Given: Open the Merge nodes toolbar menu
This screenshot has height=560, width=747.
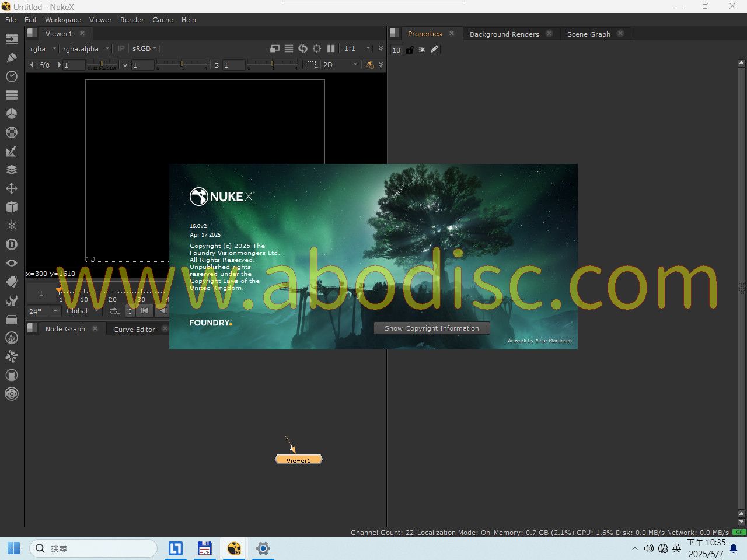Looking at the screenshot, I should click(12, 170).
